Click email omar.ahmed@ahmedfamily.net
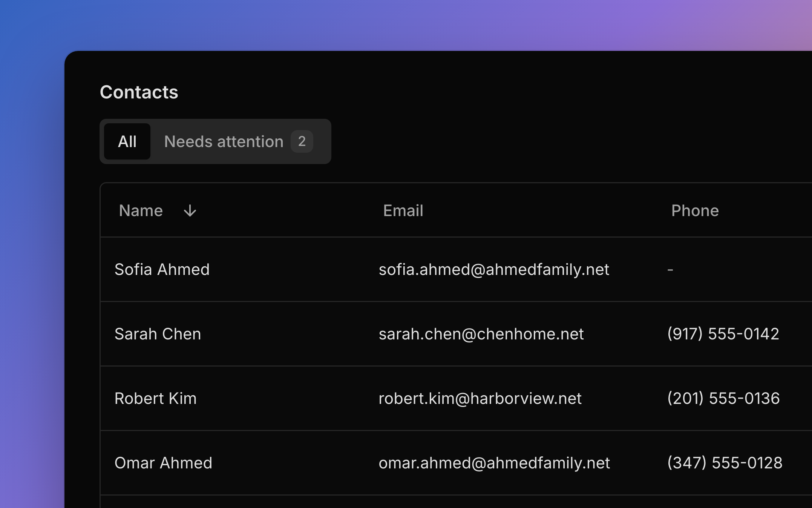 [494, 463]
